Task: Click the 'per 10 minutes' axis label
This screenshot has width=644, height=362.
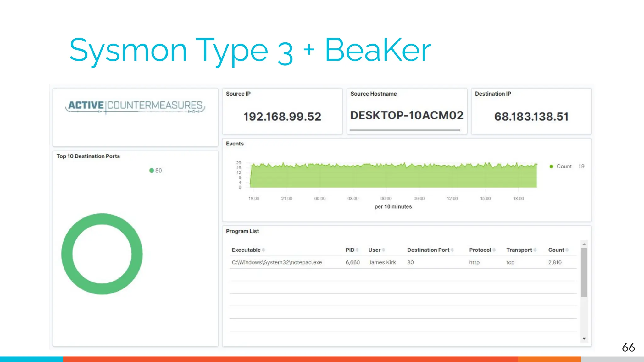Action: click(x=393, y=207)
